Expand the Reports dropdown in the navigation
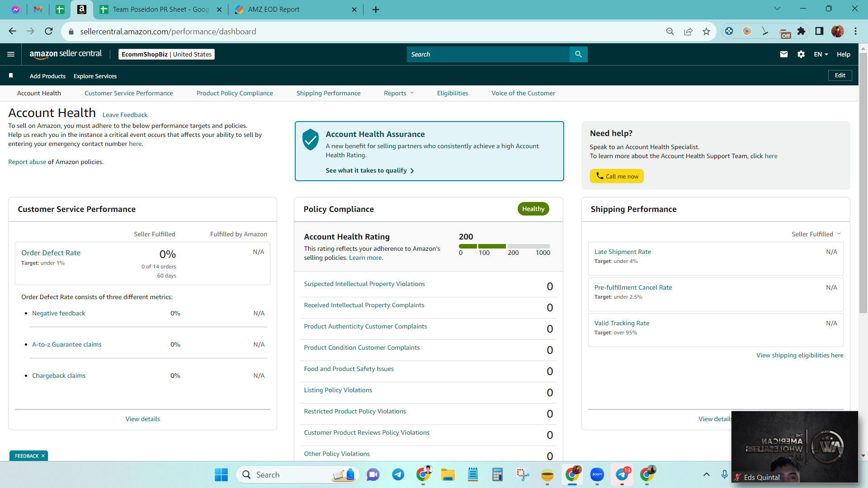Viewport: 868px width, 488px height. (x=399, y=93)
